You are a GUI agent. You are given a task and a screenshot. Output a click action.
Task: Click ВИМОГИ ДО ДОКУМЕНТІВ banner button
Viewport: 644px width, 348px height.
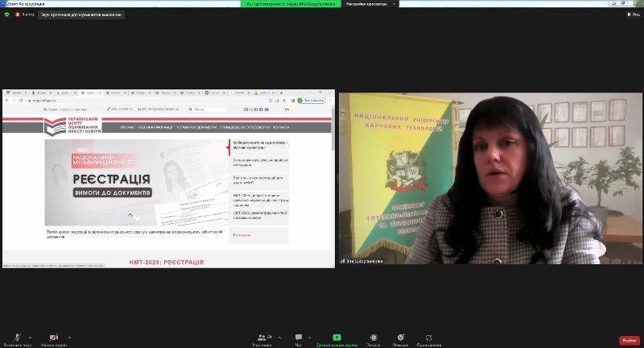pos(112,193)
